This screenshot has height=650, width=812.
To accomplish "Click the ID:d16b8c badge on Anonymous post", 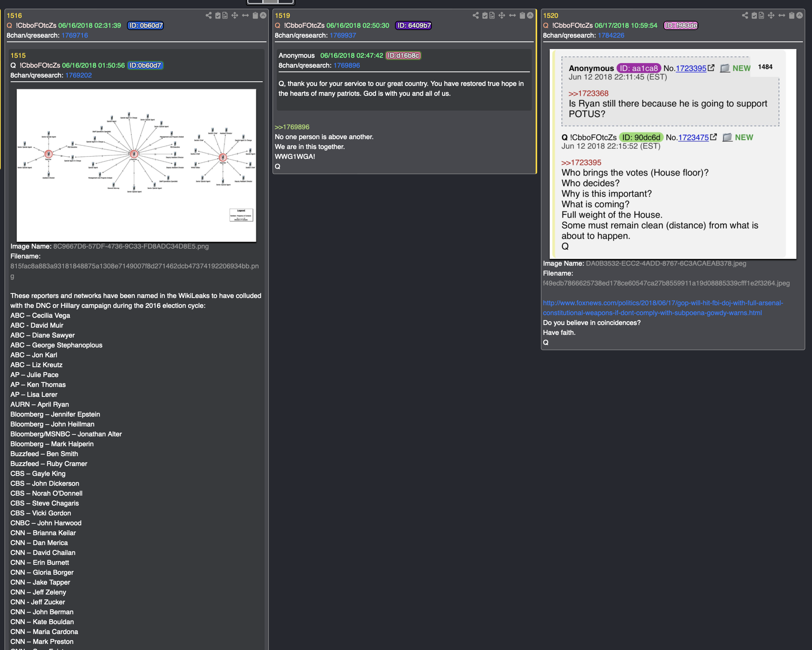I will point(403,55).
